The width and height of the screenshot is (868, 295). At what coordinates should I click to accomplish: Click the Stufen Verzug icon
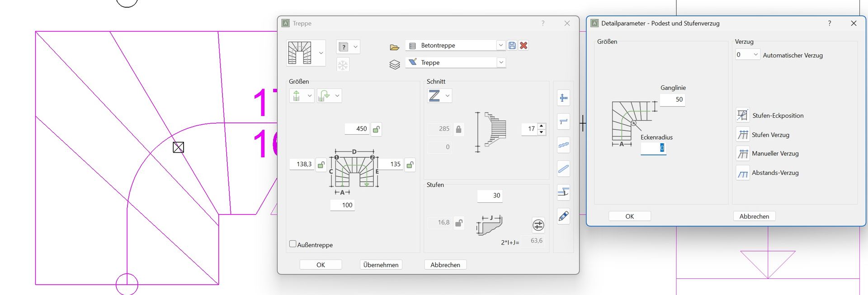(x=742, y=135)
